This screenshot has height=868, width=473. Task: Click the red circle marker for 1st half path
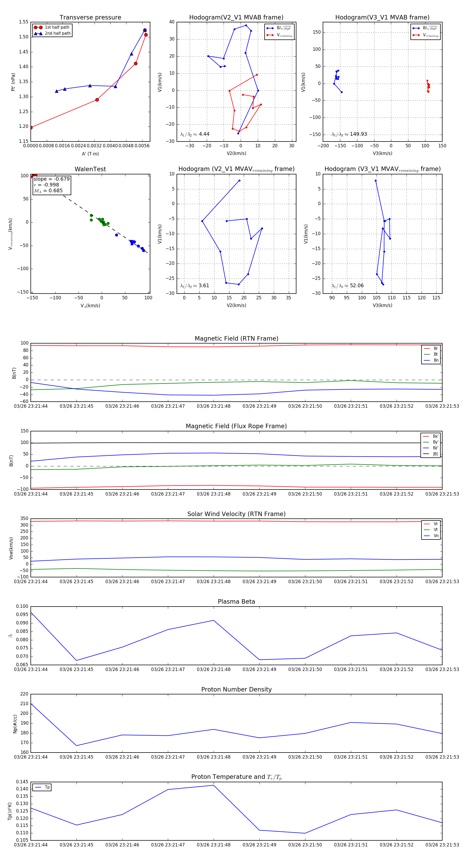tap(38, 27)
